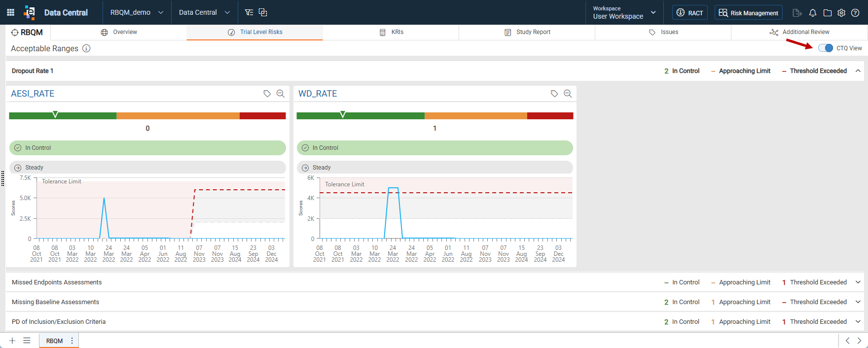Open the help question mark icon
This screenshot has width=868, height=348.
point(855,13)
